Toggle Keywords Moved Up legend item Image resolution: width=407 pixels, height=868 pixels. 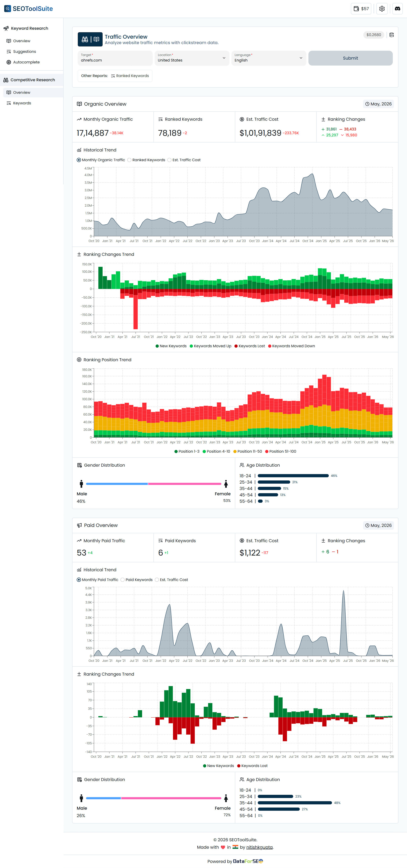(x=210, y=346)
